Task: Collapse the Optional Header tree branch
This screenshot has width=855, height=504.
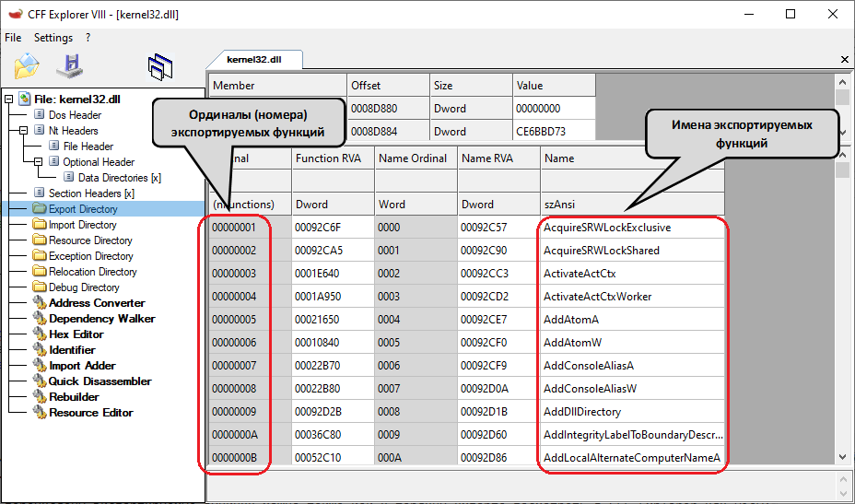Action: 38,162
